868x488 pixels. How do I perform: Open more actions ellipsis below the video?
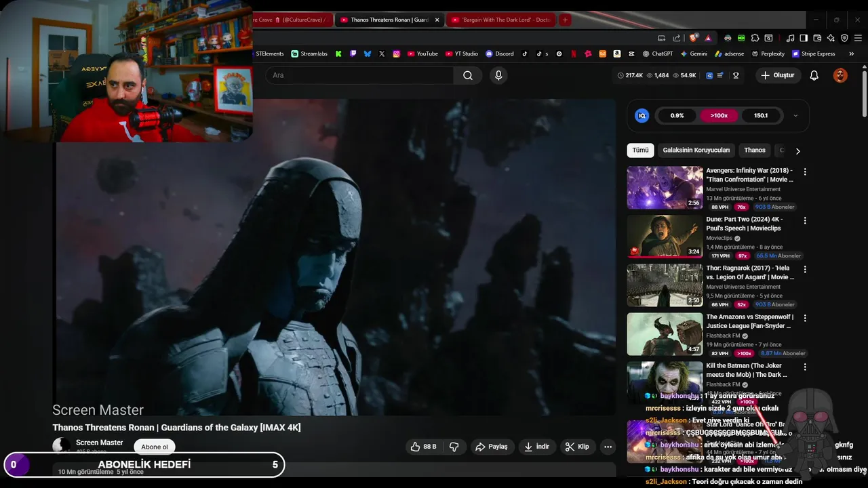point(608,447)
